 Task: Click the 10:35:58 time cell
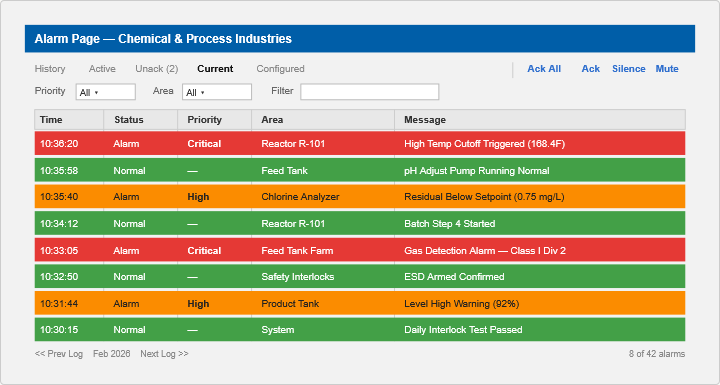[x=59, y=170]
